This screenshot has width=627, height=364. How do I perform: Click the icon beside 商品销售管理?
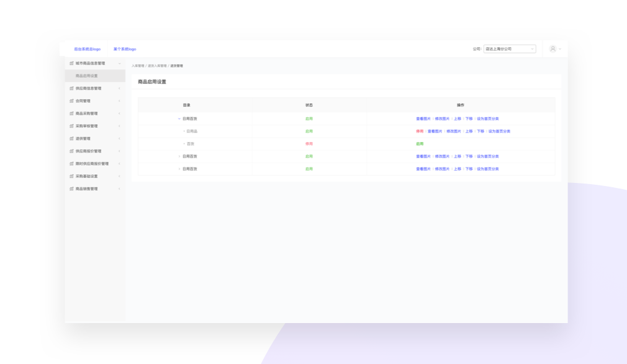71,189
